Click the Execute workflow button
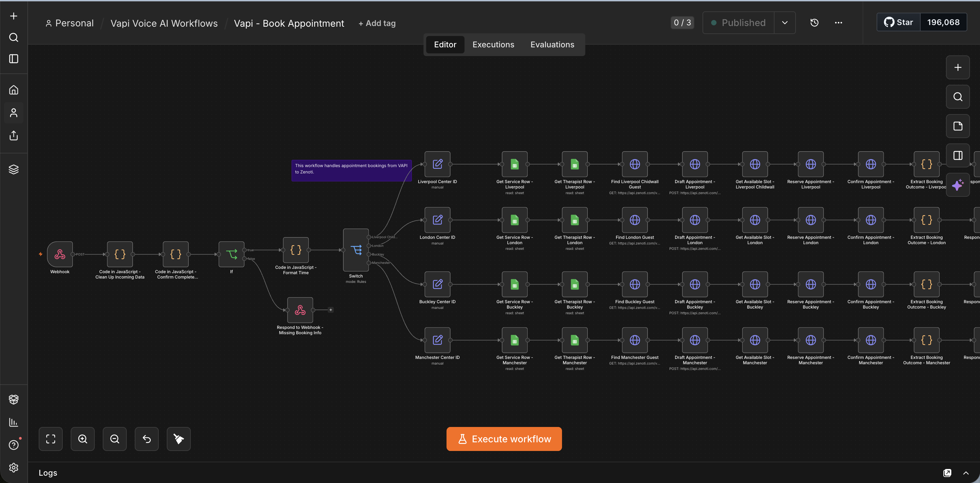The image size is (980, 483). coord(504,439)
